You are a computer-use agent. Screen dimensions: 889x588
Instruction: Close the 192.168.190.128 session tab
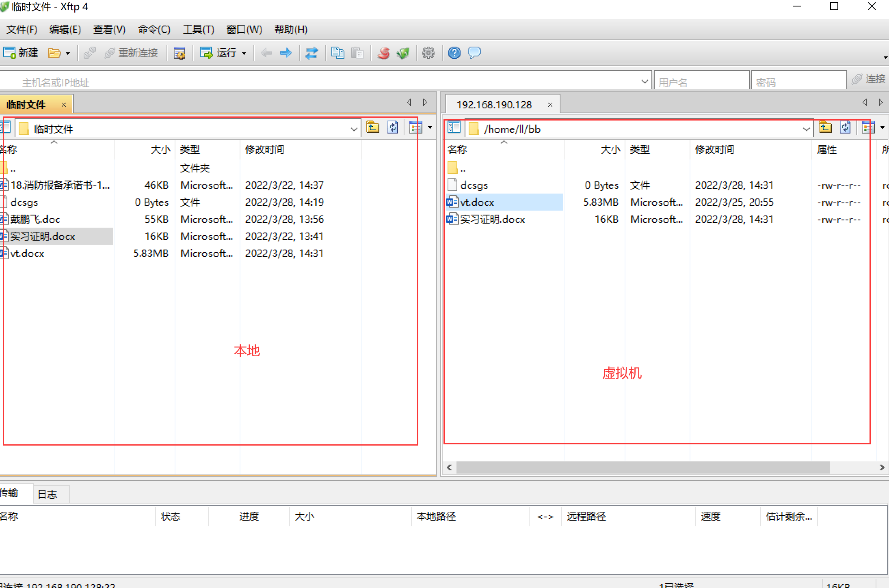click(x=550, y=105)
